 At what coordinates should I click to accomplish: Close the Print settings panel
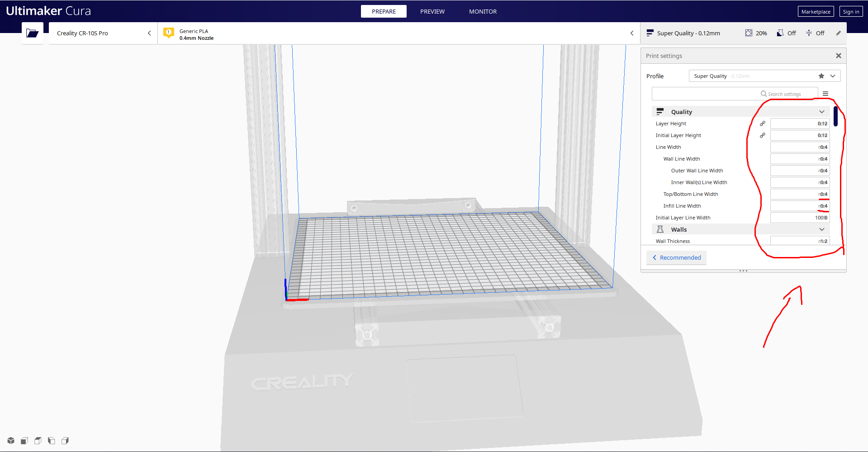(839, 56)
